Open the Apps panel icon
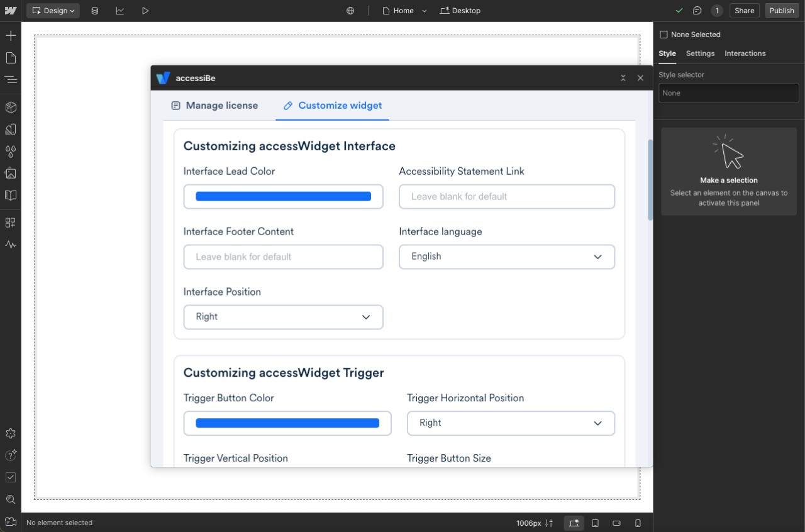 pos(11,223)
